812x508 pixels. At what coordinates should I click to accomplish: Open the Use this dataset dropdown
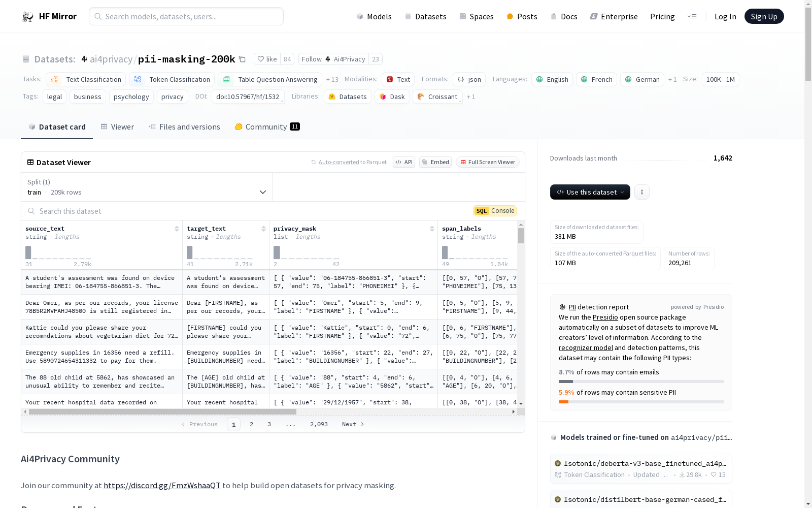pyautogui.click(x=590, y=192)
